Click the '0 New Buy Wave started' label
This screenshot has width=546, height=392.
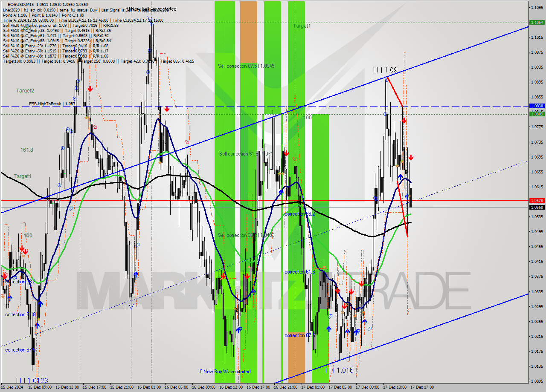click(225, 372)
